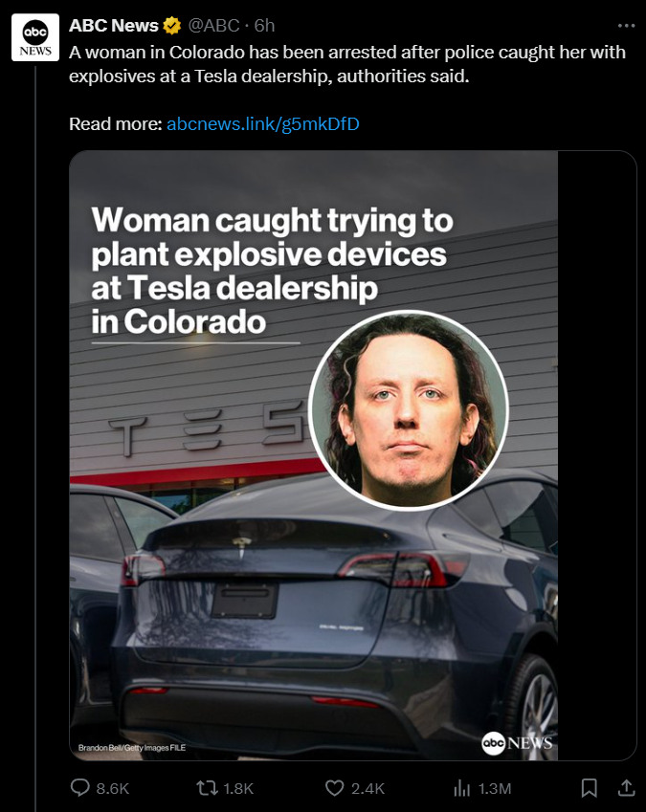
Task: Open the attached news graphic image
Action: (313, 455)
